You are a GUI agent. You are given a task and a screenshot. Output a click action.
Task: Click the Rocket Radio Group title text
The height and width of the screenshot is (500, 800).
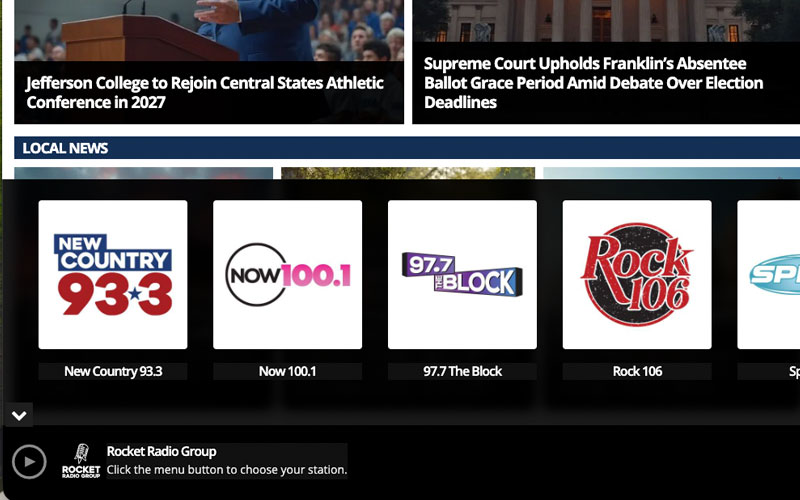click(x=161, y=452)
